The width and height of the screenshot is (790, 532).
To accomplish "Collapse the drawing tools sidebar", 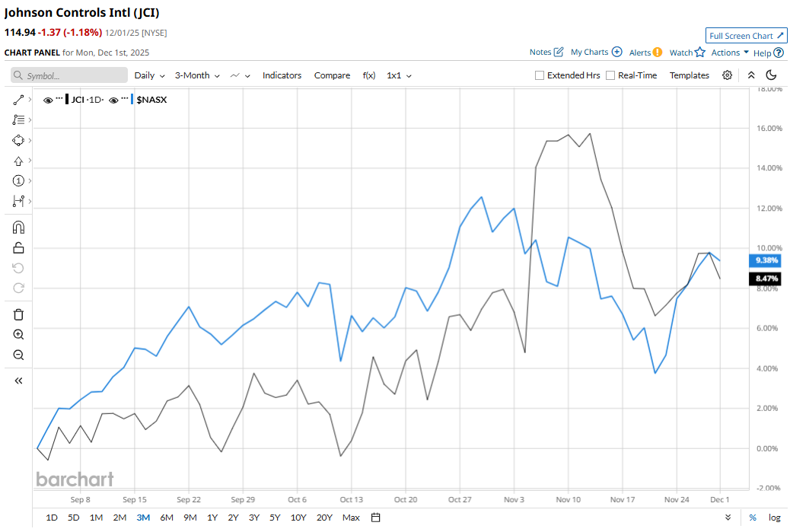I will (18, 381).
